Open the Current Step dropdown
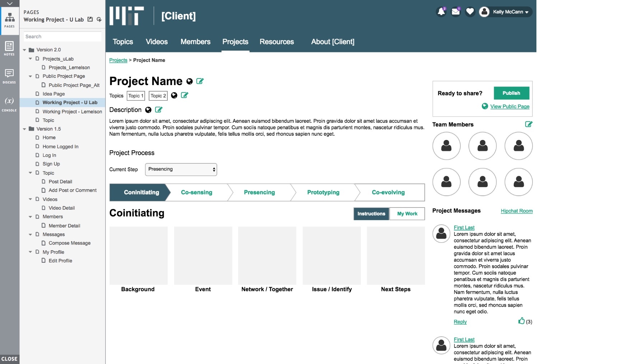Viewport: 619px width, 364px height. click(181, 169)
